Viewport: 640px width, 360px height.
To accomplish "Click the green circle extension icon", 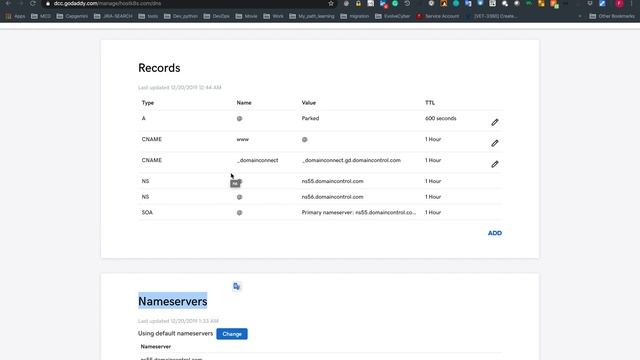I will click(x=395, y=4).
